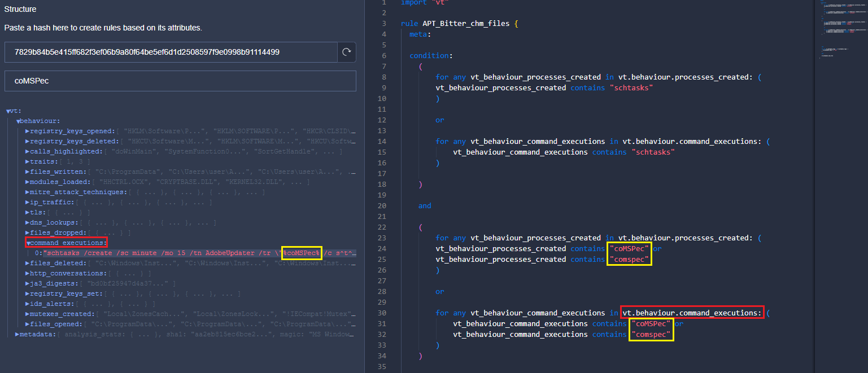The height and width of the screenshot is (373, 868).
Task: Click the hash input field
Action: pyautogui.click(x=171, y=52)
